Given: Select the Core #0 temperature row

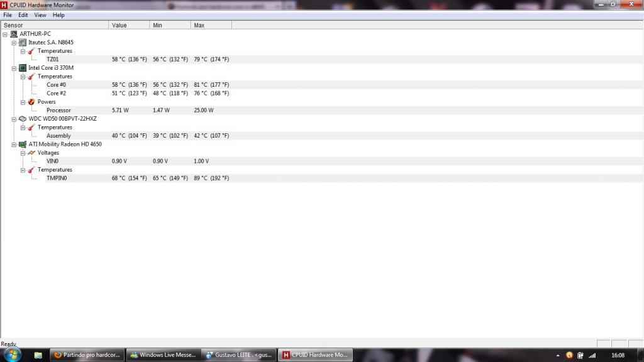Looking at the screenshot, I should pyautogui.click(x=321, y=85).
